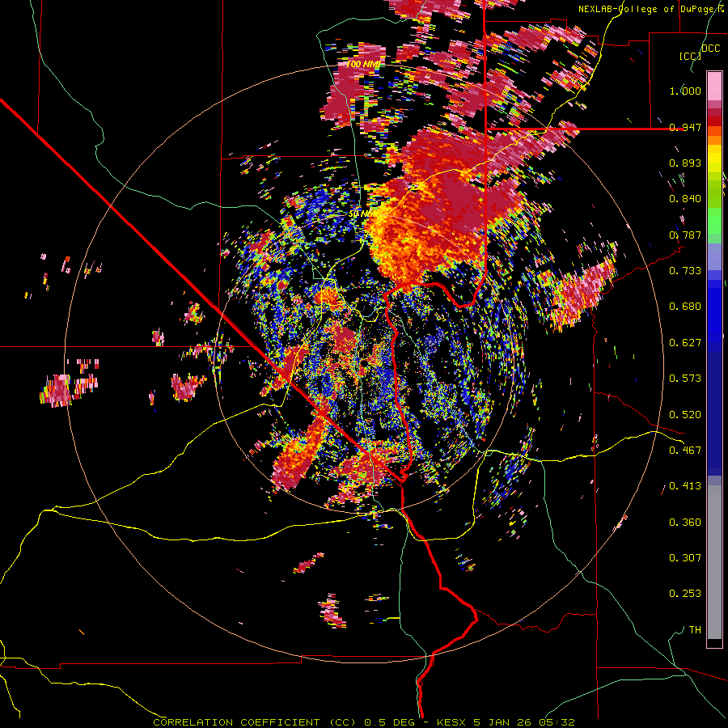Select the 0.787 legend value
The image size is (728, 728).
685,235
